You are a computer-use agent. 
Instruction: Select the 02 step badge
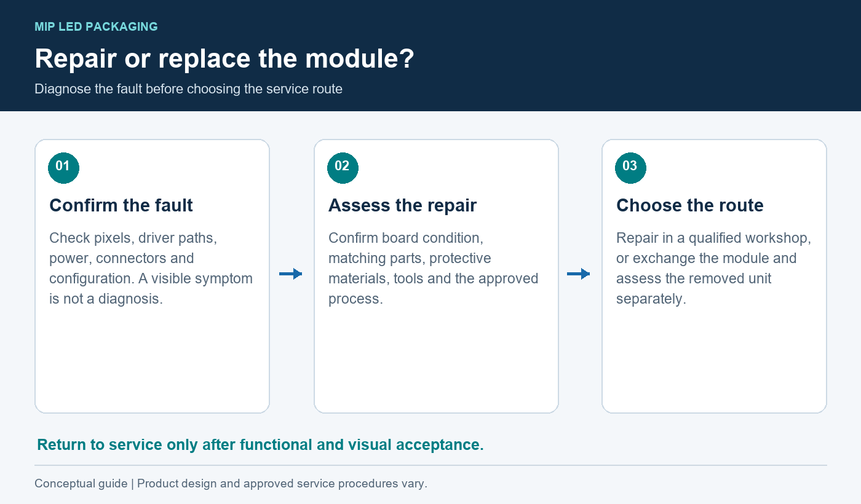[343, 168]
